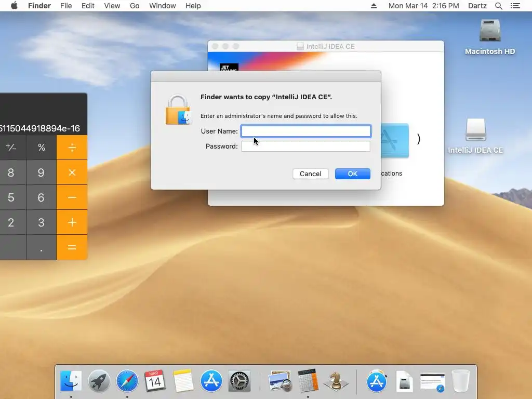This screenshot has width=532, height=399.
Task: Open the Dartz user menu
Action: point(477,6)
